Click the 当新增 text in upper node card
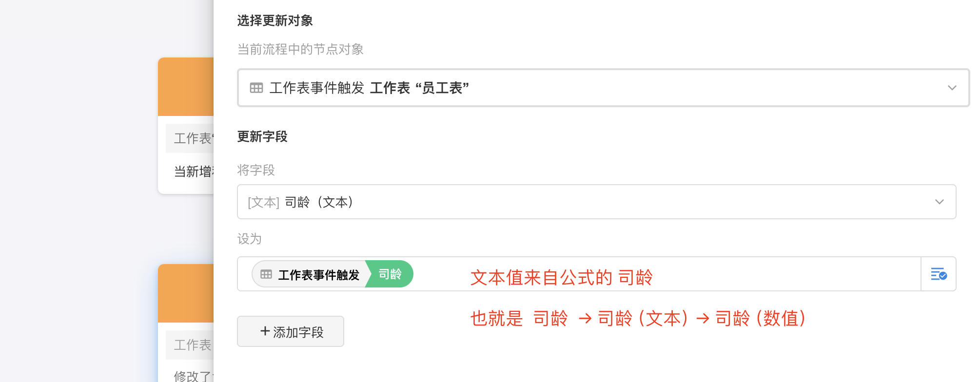 tap(193, 171)
